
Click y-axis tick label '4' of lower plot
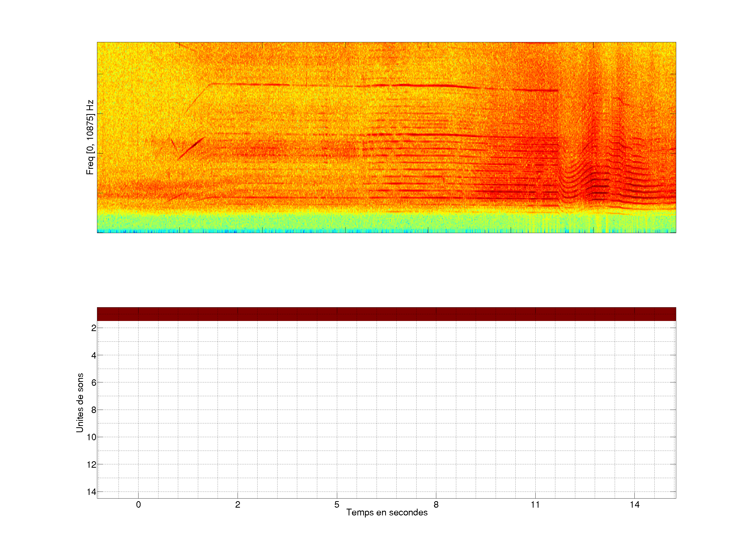click(x=94, y=355)
